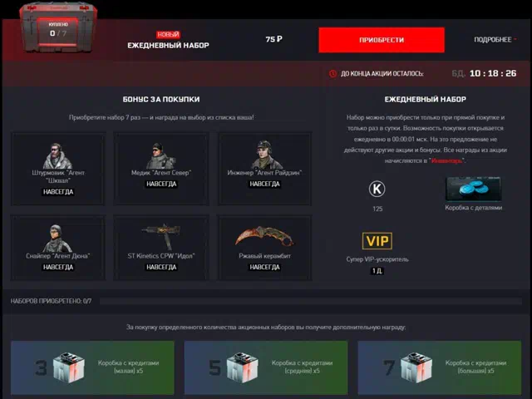Click the red Приобрести purchase button
532x399 pixels.
(x=382, y=40)
